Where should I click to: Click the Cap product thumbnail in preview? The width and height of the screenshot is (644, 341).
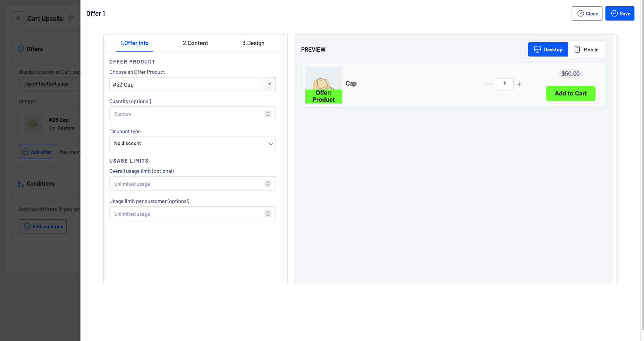[x=323, y=85]
